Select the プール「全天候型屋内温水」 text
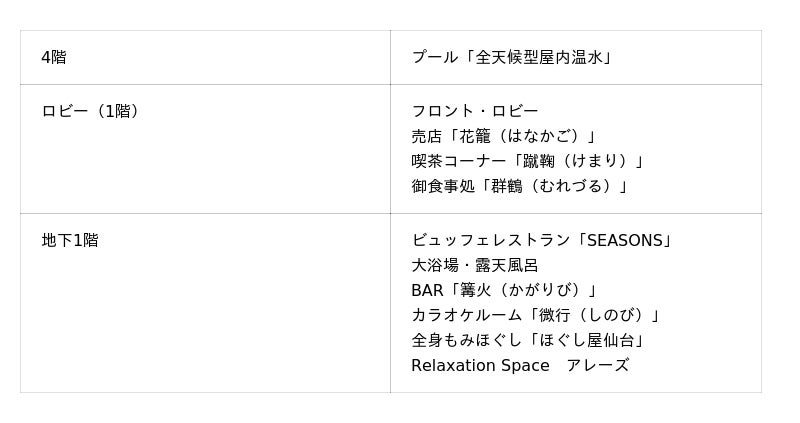The image size is (800, 423). (x=511, y=58)
